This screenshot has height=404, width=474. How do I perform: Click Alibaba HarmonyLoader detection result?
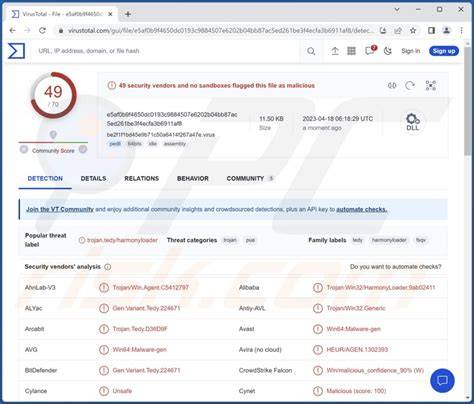point(381,288)
